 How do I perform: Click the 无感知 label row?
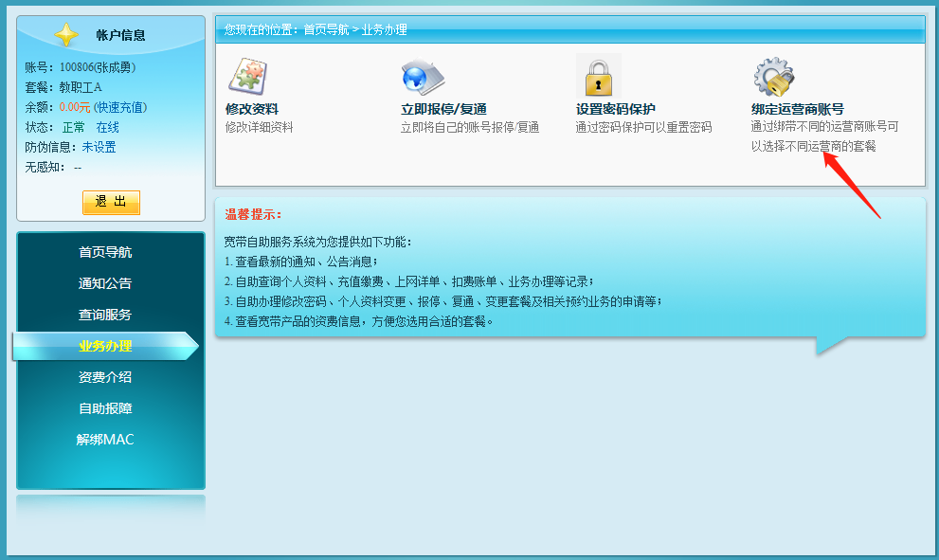(53, 167)
